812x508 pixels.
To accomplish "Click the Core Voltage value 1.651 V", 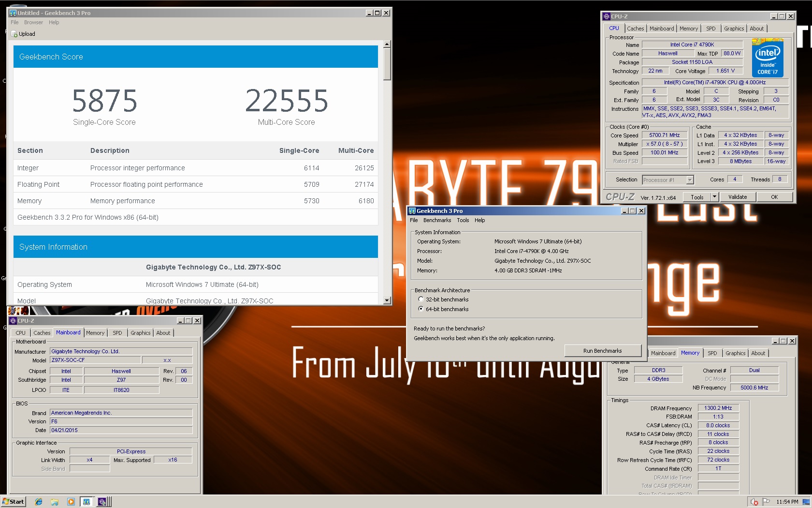I will pyautogui.click(x=725, y=71).
